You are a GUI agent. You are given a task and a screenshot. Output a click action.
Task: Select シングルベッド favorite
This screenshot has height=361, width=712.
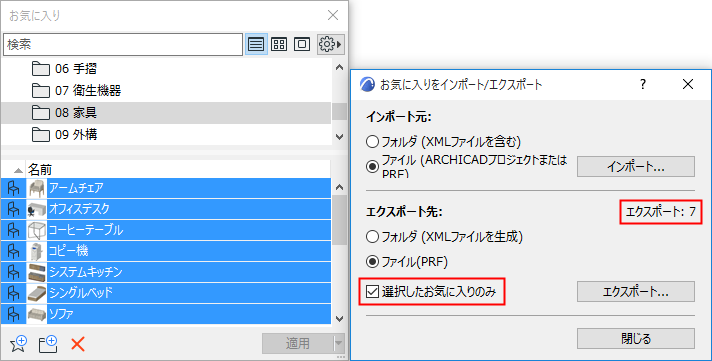point(166,293)
